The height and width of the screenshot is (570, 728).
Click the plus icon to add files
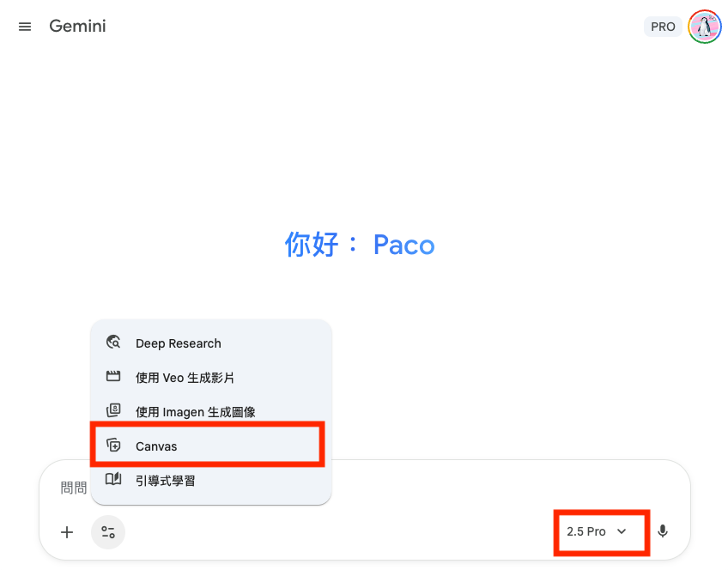(67, 532)
